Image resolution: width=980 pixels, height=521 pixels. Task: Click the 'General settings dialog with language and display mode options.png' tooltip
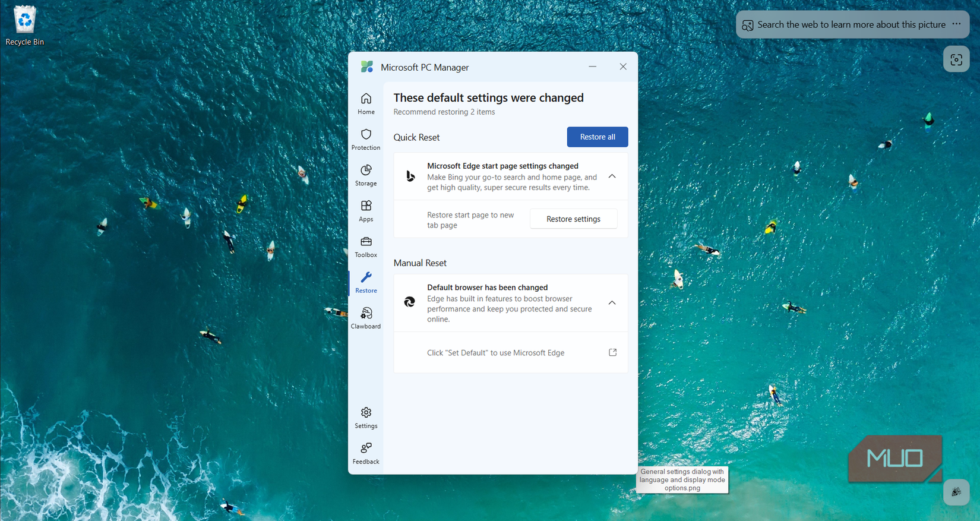tap(682, 480)
